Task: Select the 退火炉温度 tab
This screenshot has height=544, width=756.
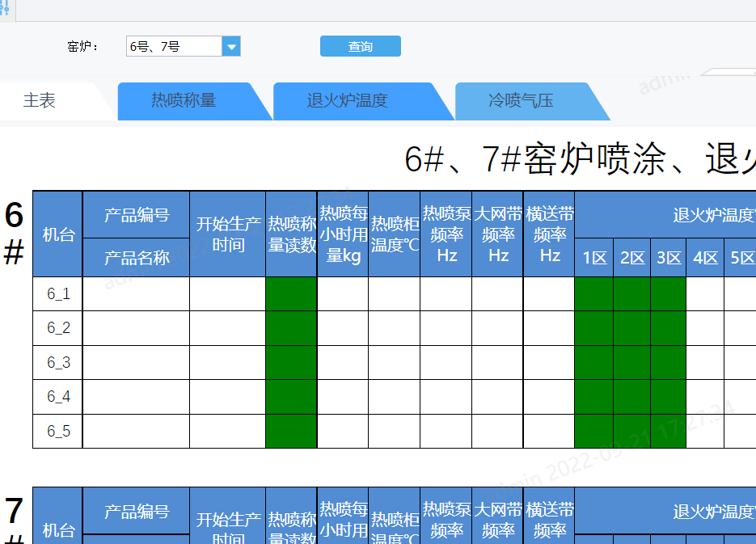Action: click(x=348, y=101)
